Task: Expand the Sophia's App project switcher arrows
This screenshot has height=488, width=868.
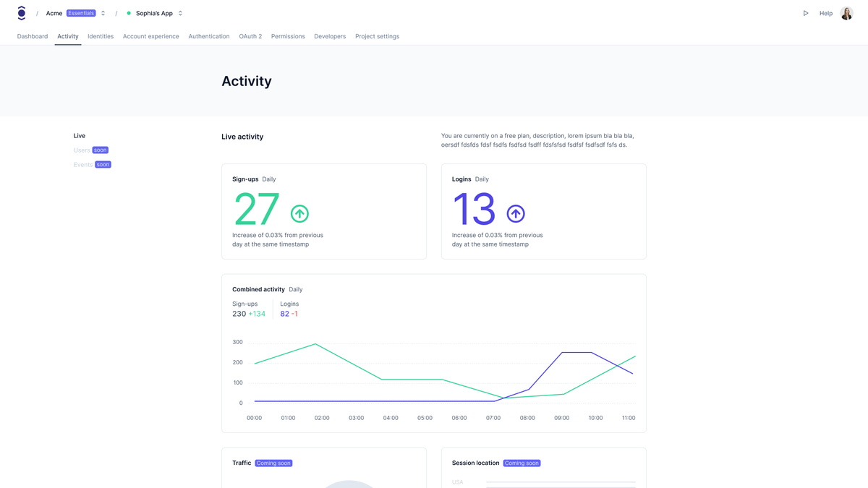Action: pyautogui.click(x=180, y=13)
